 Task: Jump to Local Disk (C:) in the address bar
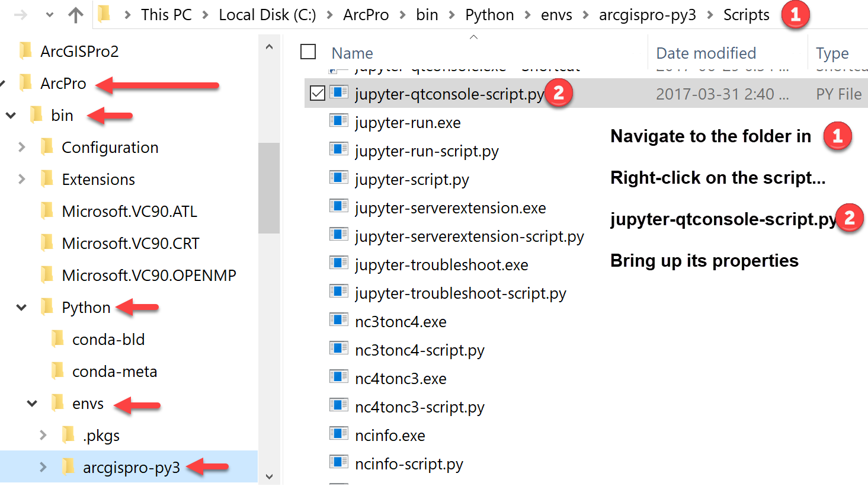[x=267, y=15]
